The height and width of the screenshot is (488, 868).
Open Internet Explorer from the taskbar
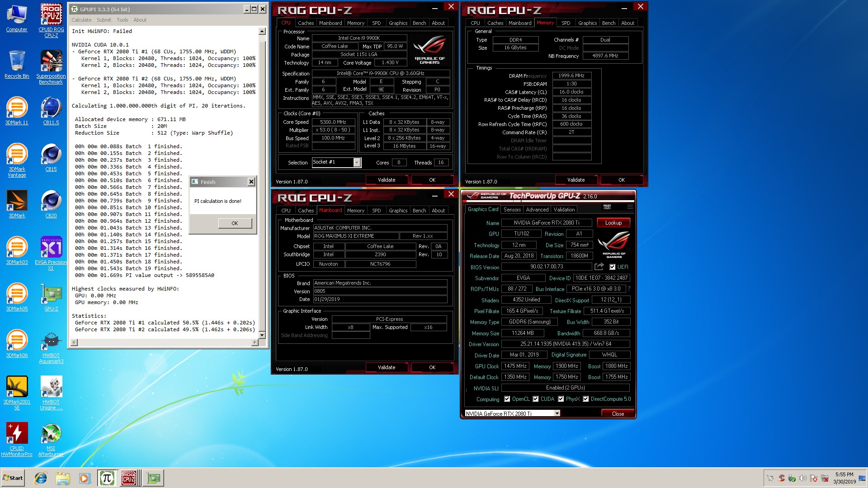click(41, 478)
